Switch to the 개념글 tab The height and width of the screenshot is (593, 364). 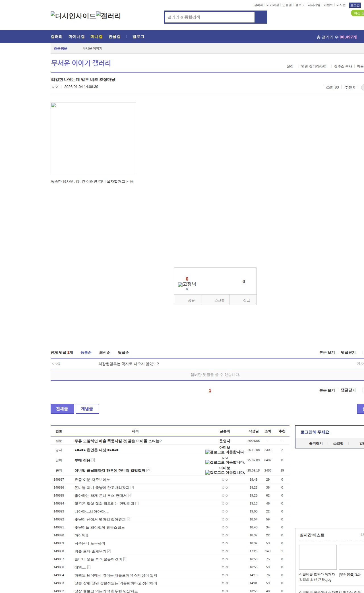point(87,409)
